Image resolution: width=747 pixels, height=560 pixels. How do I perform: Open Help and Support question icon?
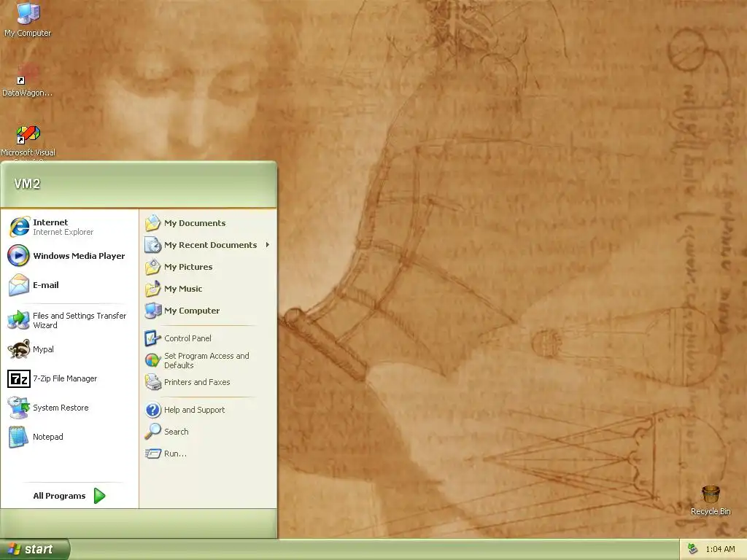pyautogui.click(x=152, y=410)
